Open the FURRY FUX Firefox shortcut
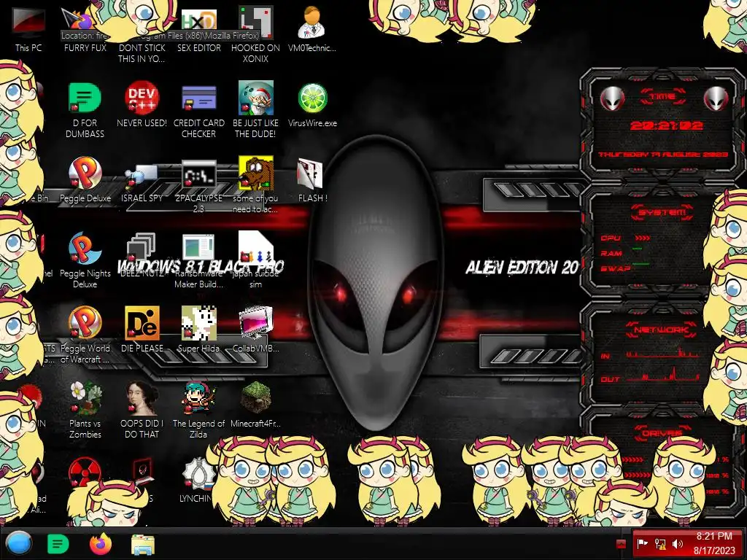This screenshot has width=747, height=560. (x=85, y=29)
